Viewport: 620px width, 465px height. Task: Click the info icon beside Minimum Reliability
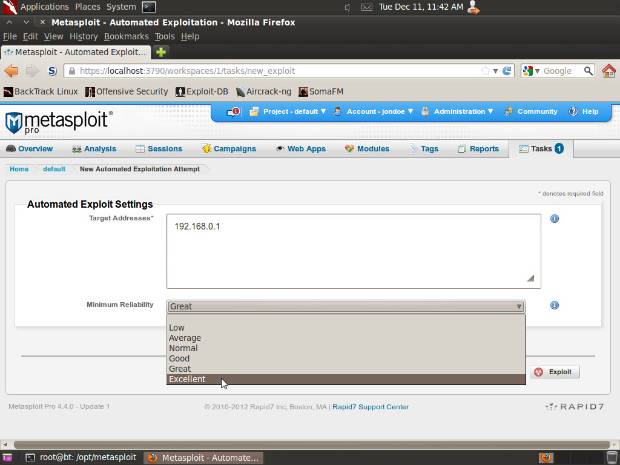click(x=554, y=305)
